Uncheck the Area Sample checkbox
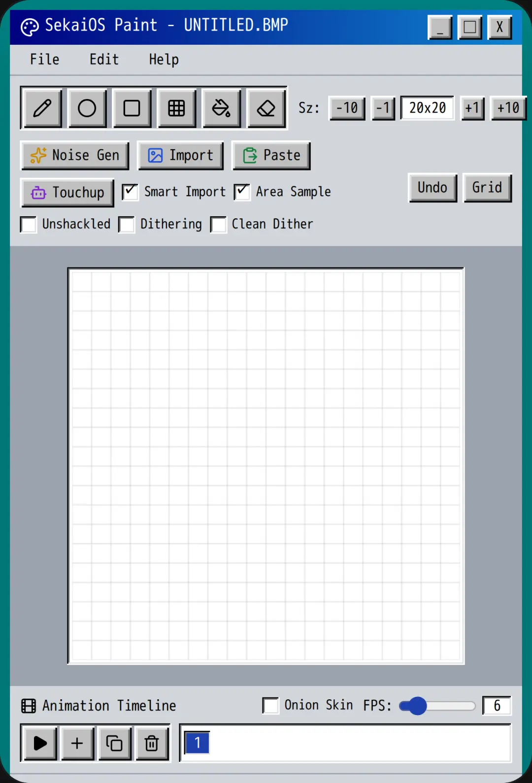 click(x=242, y=192)
